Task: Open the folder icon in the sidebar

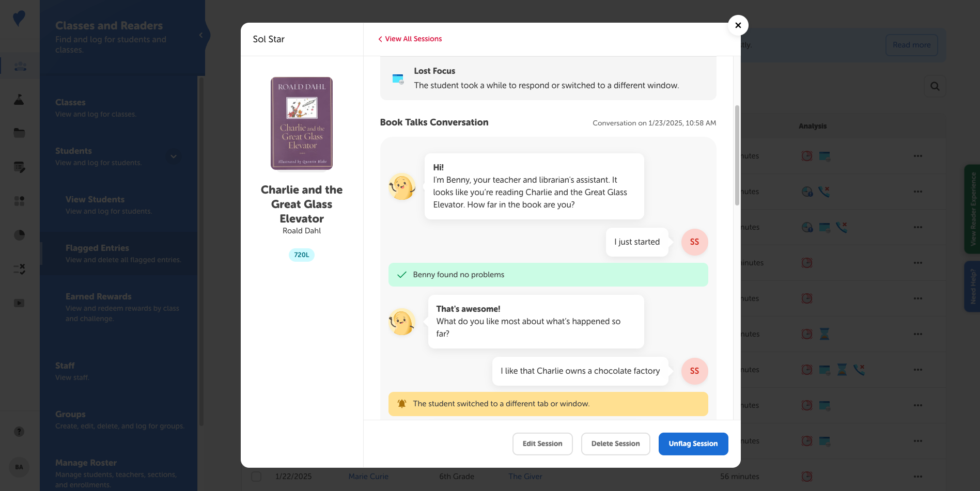Action: coord(19,133)
